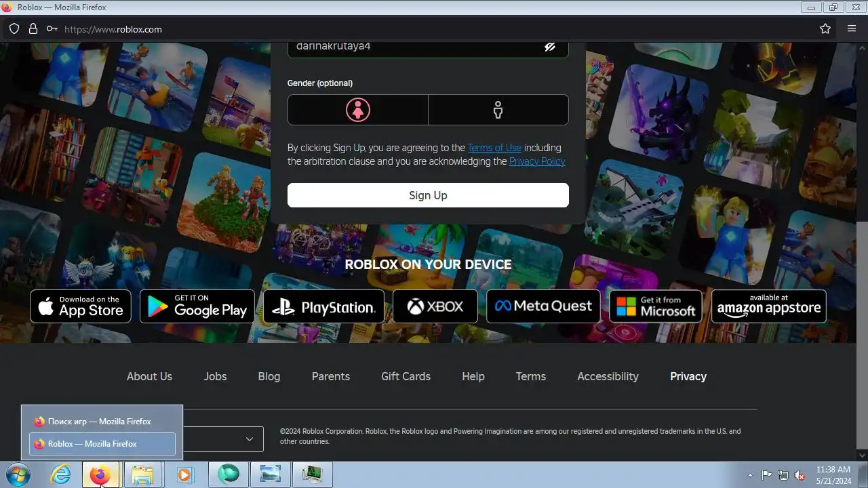Open the Firefox hamburger menu
This screenshot has height=488, width=868.
point(852,29)
